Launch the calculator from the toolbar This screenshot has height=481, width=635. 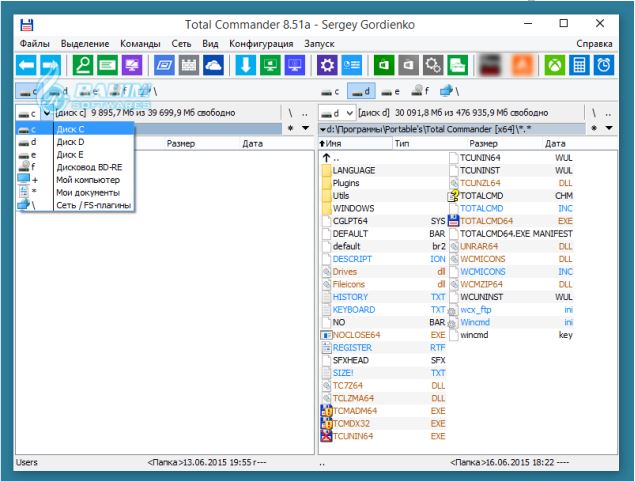(x=578, y=65)
